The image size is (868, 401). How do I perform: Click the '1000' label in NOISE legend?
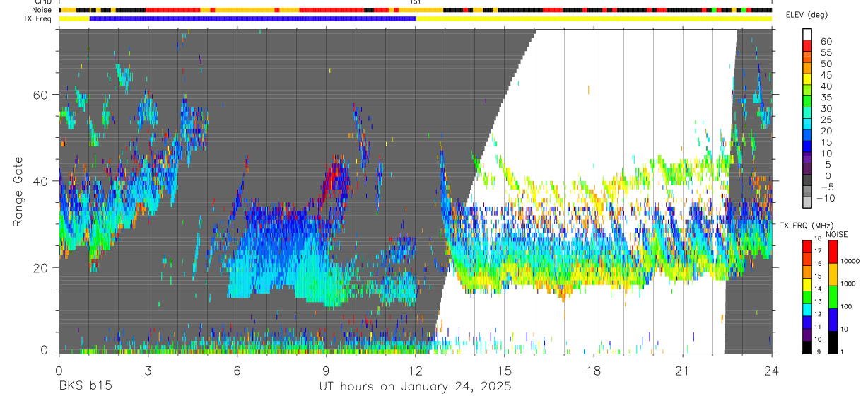(848, 284)
